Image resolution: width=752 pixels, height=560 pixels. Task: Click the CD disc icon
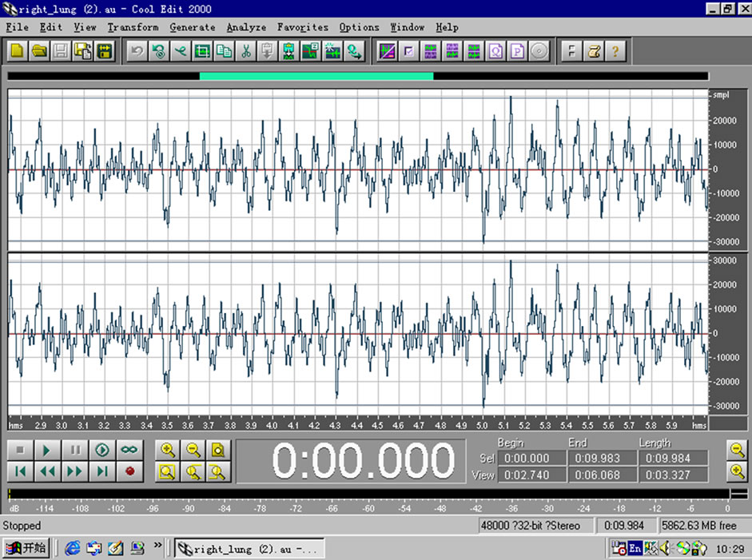[539, 51]
